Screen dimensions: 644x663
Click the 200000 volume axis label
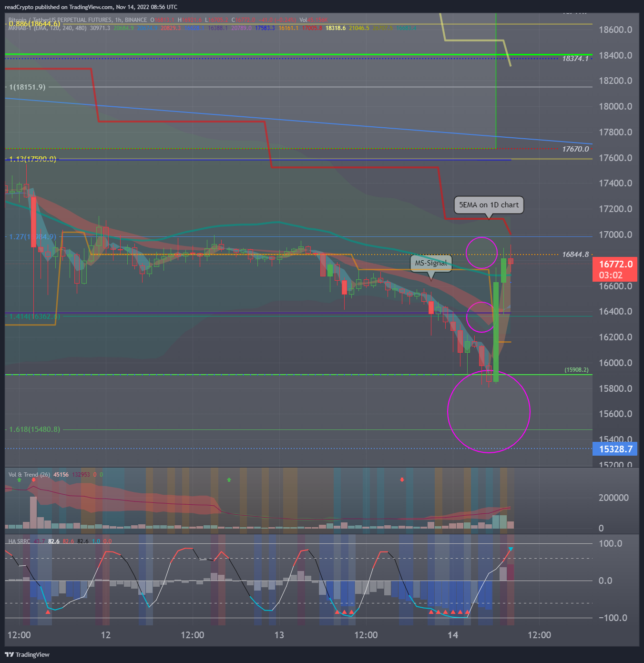(x=613, y=498)
